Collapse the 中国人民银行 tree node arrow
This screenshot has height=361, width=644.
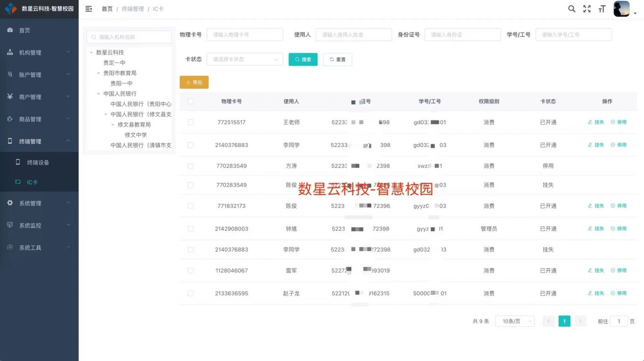(x=99, y=94)
